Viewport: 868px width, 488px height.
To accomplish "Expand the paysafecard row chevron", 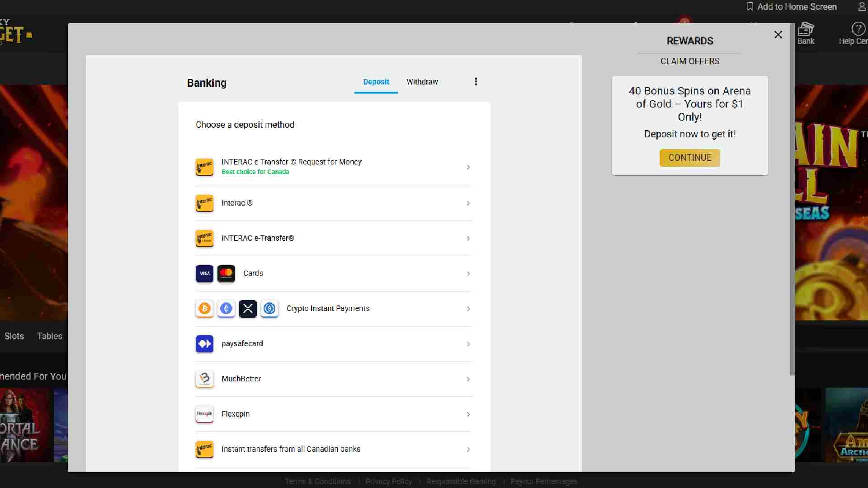I will [468, 344].
